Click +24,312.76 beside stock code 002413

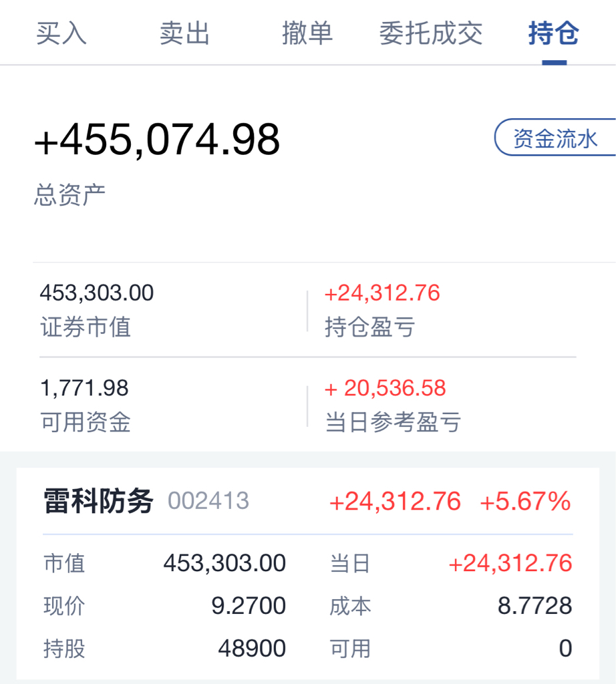click(396, 501)
